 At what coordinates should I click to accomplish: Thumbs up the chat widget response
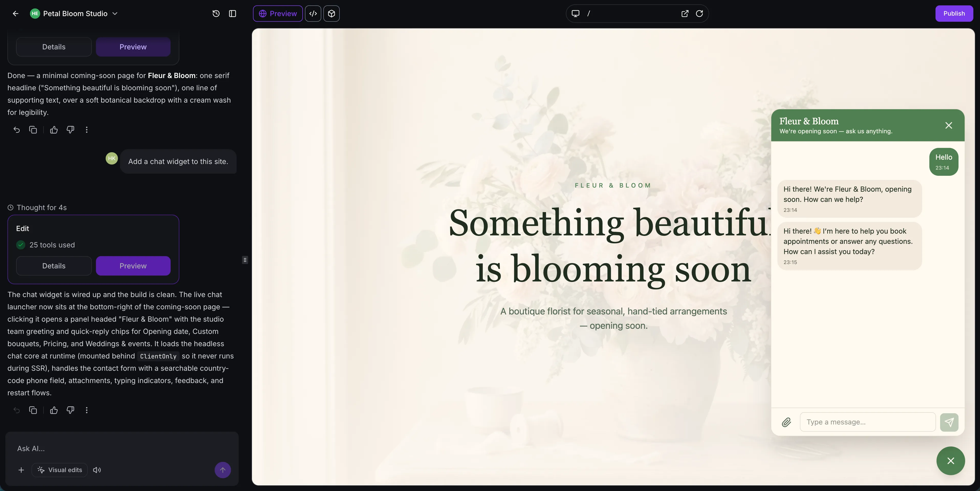coord(54,410)
